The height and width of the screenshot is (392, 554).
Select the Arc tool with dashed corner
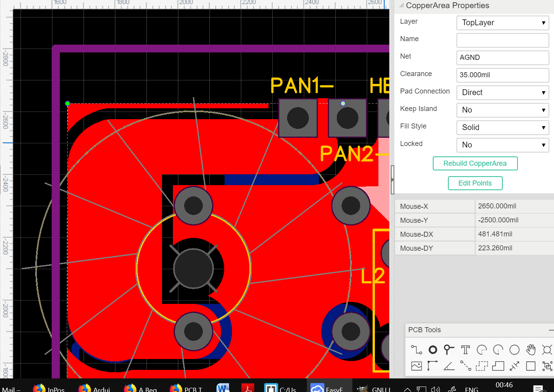click(x=482, y=350)
